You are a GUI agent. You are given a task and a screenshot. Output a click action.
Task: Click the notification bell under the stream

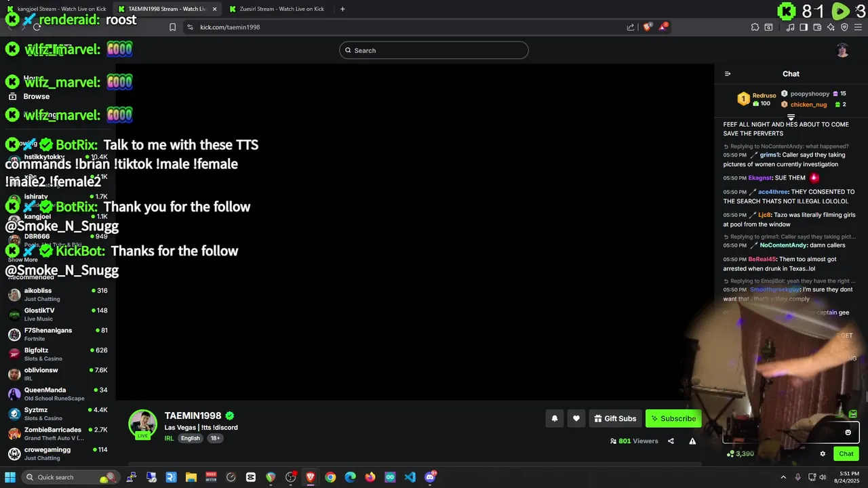(554, 419)
